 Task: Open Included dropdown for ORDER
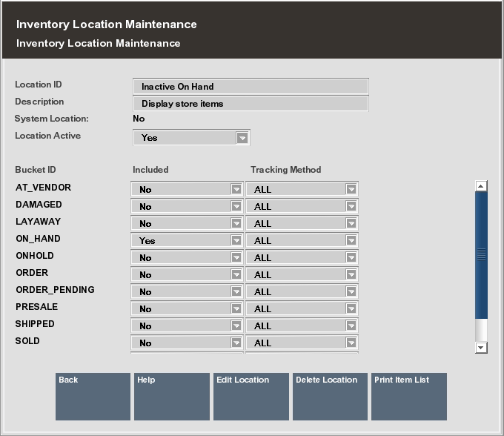coord(187,274)
